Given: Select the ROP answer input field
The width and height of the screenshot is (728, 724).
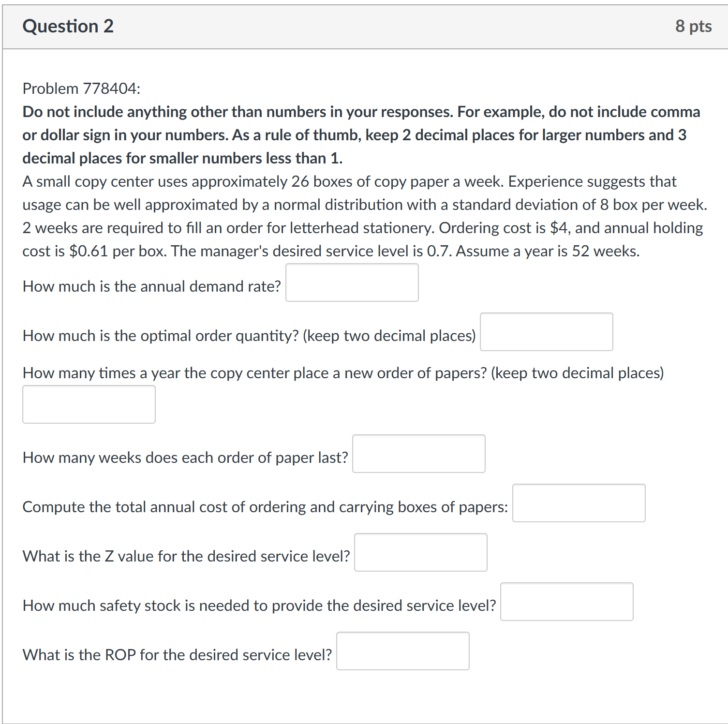Looking at the screenshot, I should point(403,651).
